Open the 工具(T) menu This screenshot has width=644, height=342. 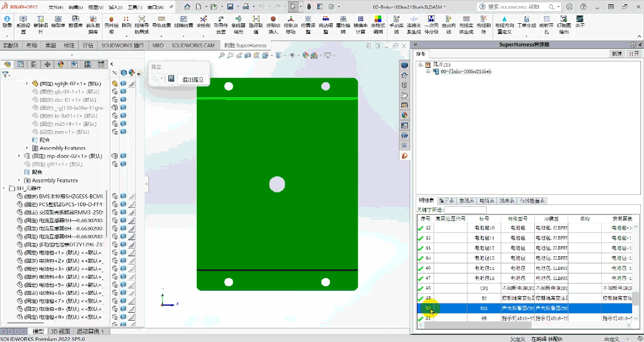click(135, 7)
